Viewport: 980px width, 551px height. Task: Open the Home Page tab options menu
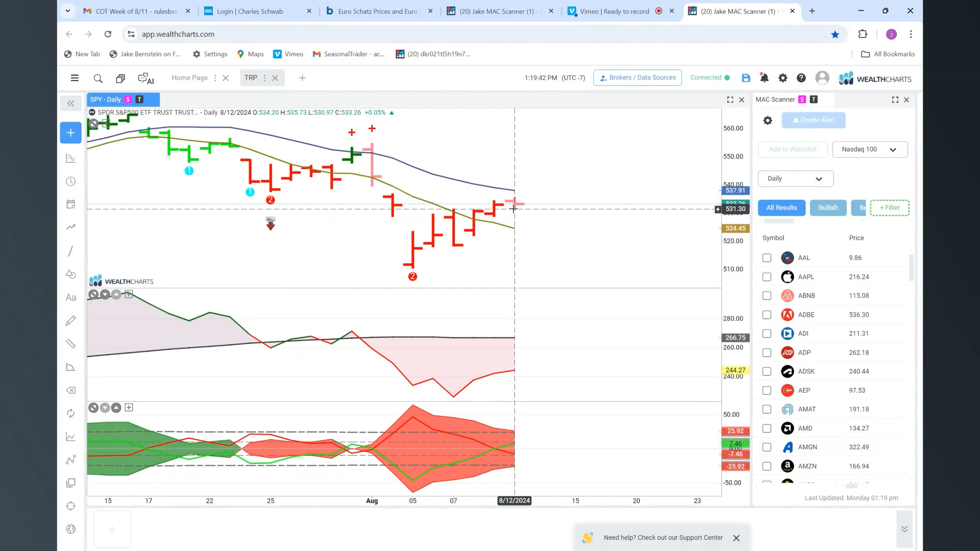[215, 78]
